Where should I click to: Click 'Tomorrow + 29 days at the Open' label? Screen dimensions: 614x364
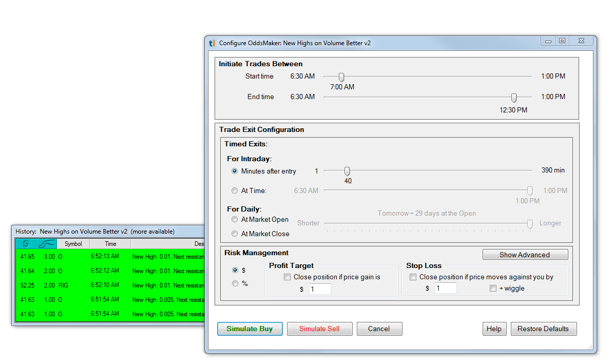pos(427,213)
